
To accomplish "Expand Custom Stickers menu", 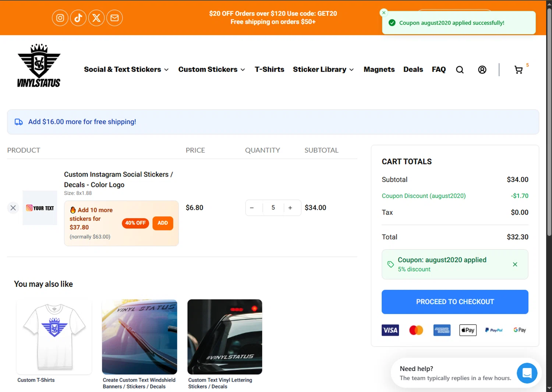I will point(212,70).
